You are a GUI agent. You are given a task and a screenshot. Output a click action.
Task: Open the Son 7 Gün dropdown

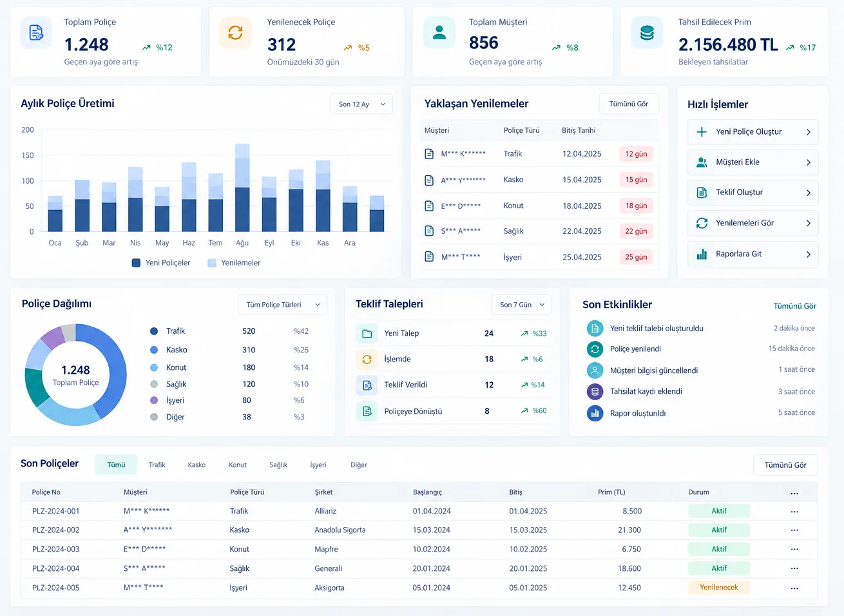522,305
